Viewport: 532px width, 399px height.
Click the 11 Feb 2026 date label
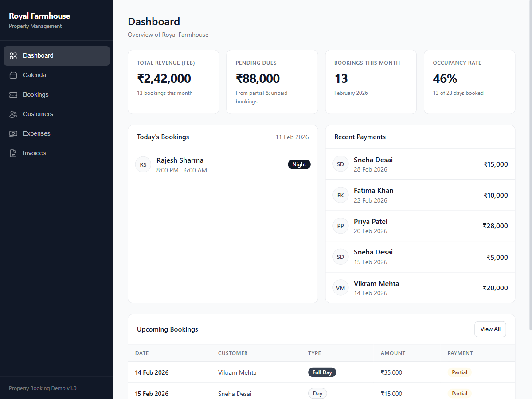tap(292, 137)
